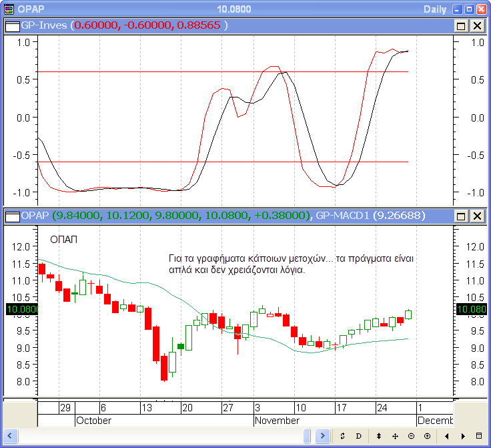Zoom in using the plus magnifier icon
Image resolution: width=491 pixels, height=448 pixels.
(x=427, y=436)
